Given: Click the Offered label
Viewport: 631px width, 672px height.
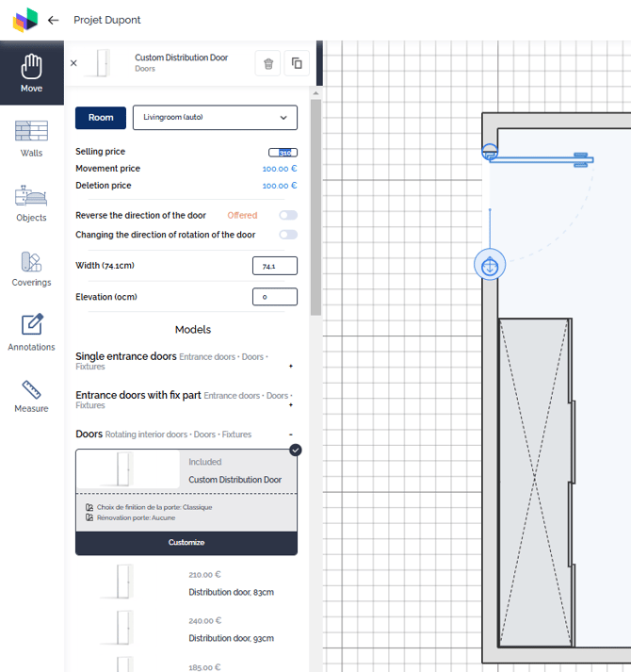Looking at the screenshot, I should click(242, 215).
